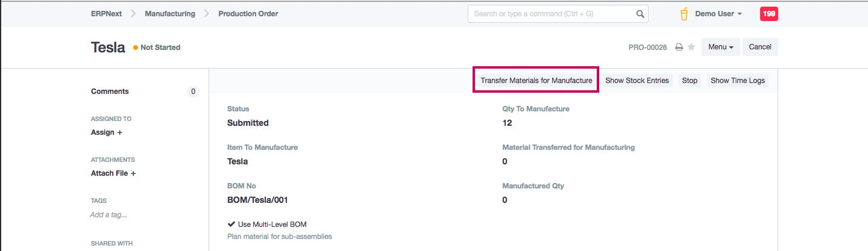Screen dimensions: 868x251
Task: Click Show Time Logs button
Action: click(738, 81)
